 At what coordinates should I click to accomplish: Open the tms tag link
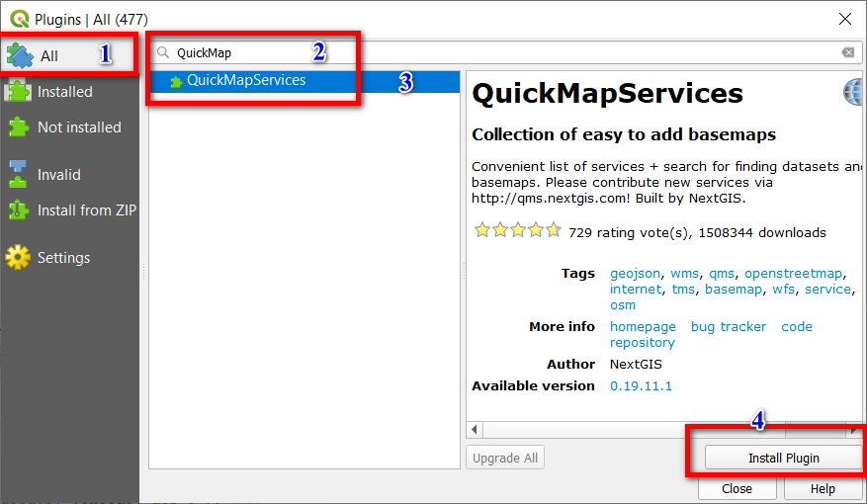(683, 289)
